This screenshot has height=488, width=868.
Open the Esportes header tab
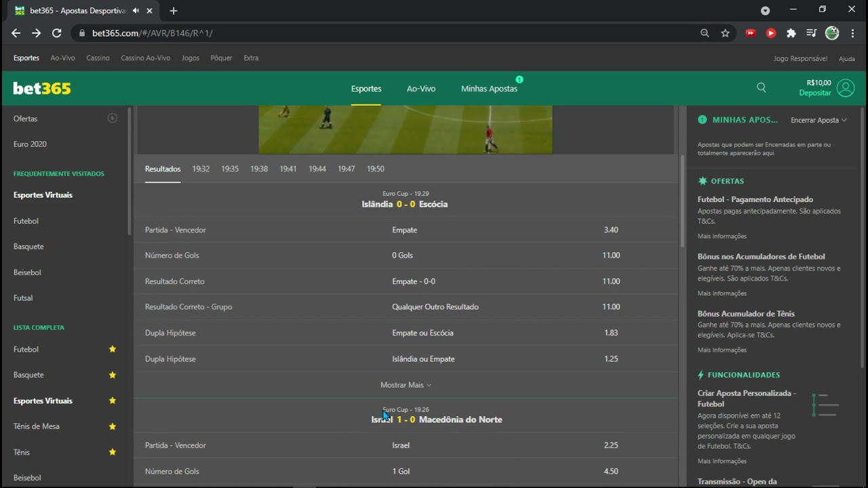pyautogui.click(x=366, y=89)
